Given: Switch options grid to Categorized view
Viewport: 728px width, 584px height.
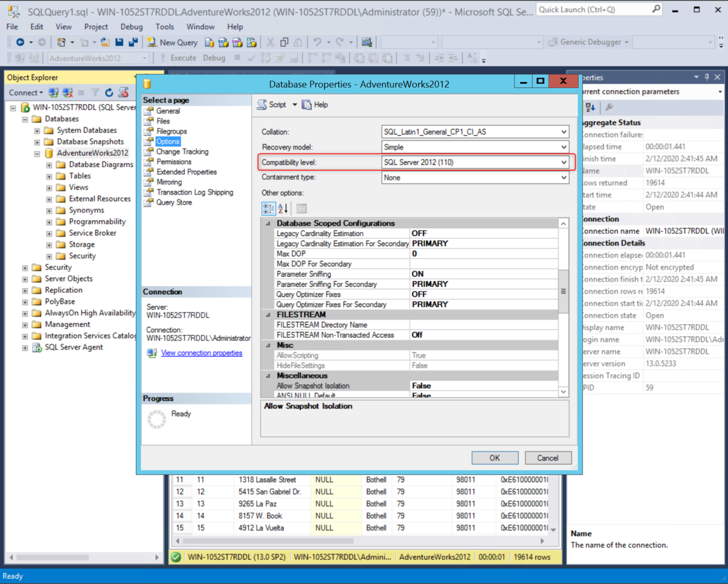Looking at the screenshot, I should tap(268, 209).
